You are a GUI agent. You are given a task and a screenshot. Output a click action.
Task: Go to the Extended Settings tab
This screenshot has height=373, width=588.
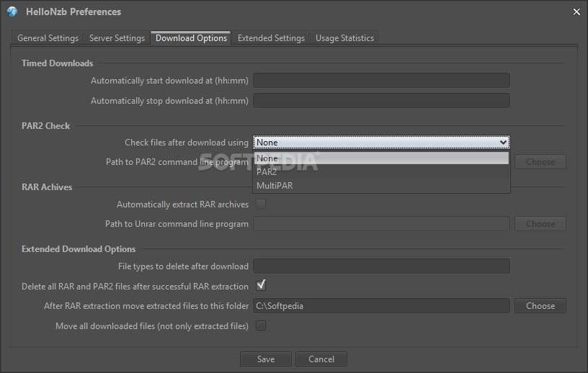click(271, 38)
